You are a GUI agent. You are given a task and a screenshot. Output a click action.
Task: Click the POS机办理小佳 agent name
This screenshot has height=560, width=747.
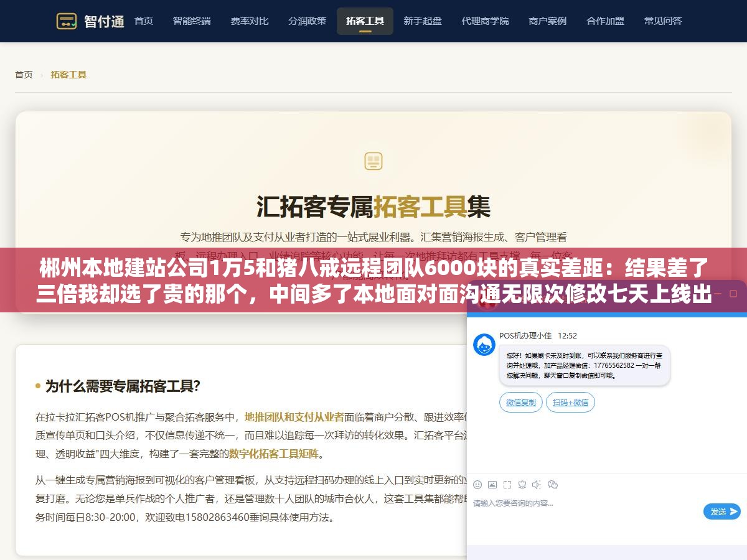(525, 335)
